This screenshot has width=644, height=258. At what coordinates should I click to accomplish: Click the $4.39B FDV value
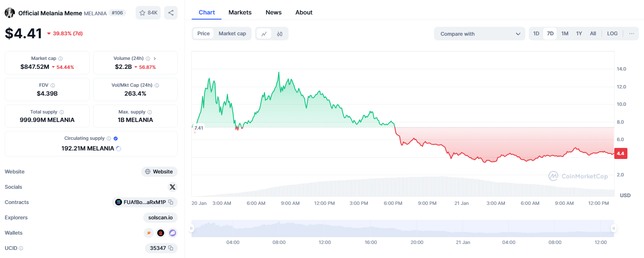pos(47,94)
